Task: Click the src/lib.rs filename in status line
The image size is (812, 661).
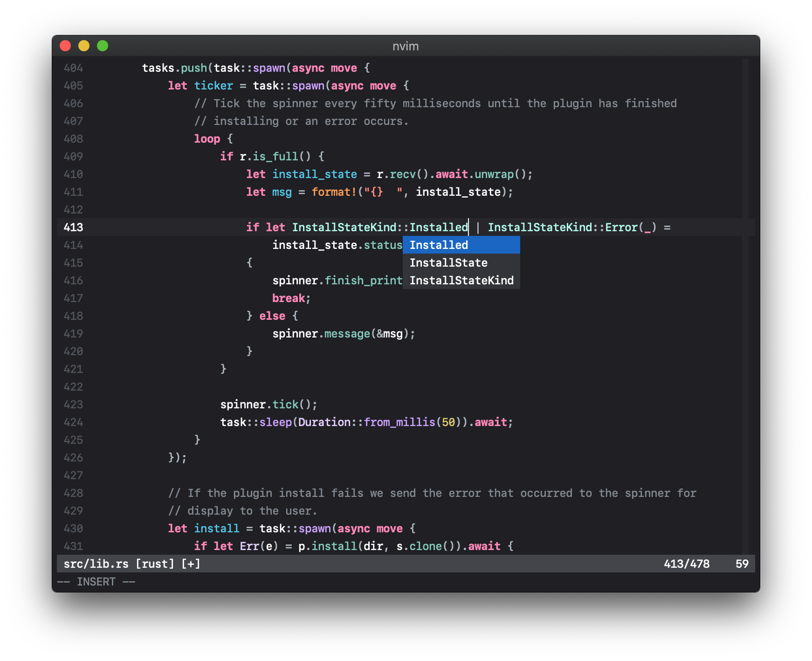Action: 96,564
